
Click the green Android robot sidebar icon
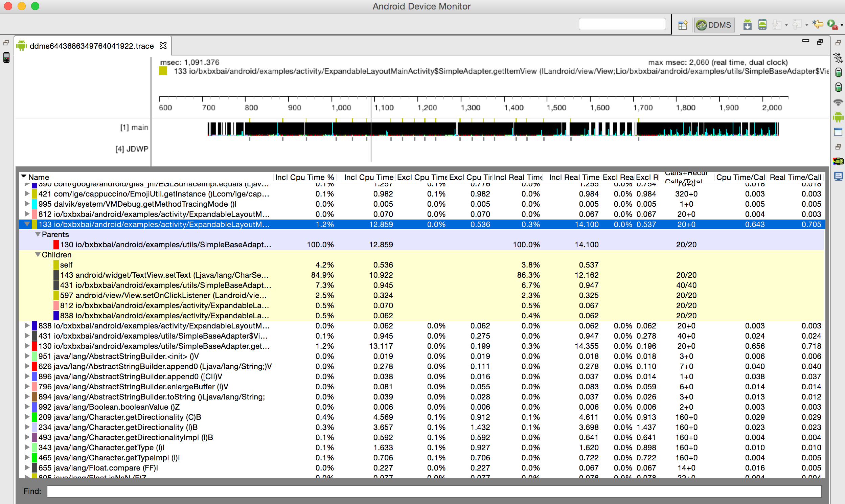838,117
